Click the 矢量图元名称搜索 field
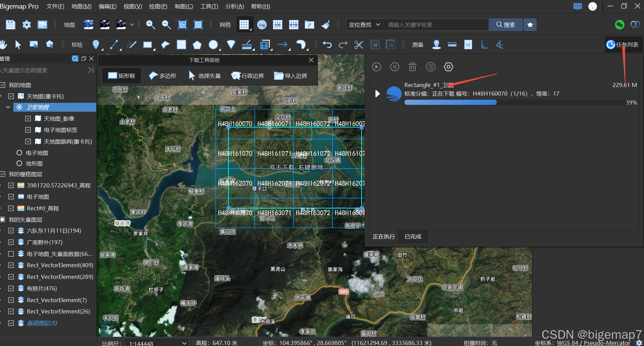Viewport: 644px width, 346px height. (x=43, y=70)
